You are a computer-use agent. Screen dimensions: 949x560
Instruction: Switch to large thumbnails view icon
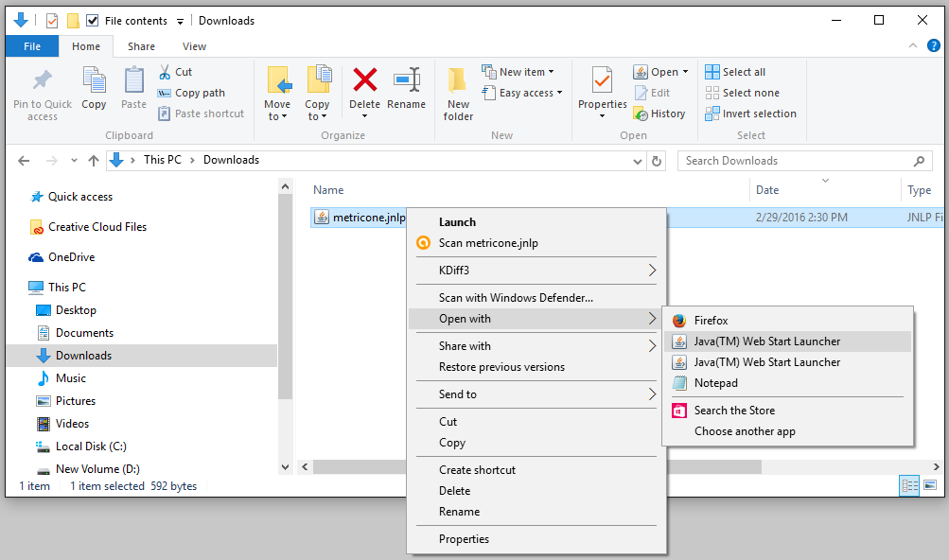[930, 485]
